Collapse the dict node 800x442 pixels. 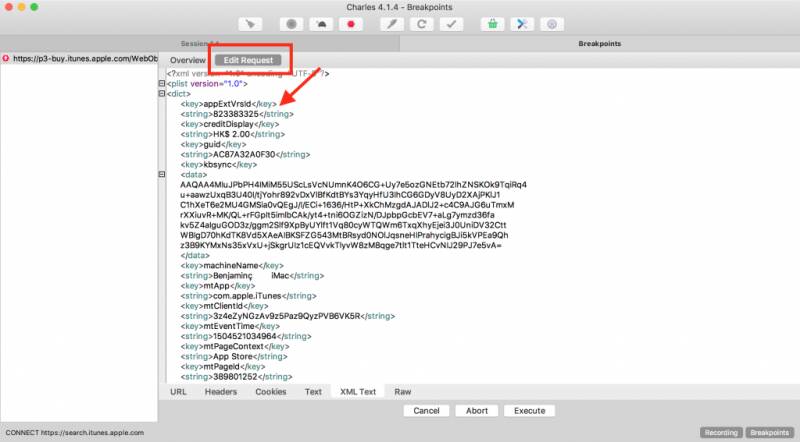click(162, 93)
